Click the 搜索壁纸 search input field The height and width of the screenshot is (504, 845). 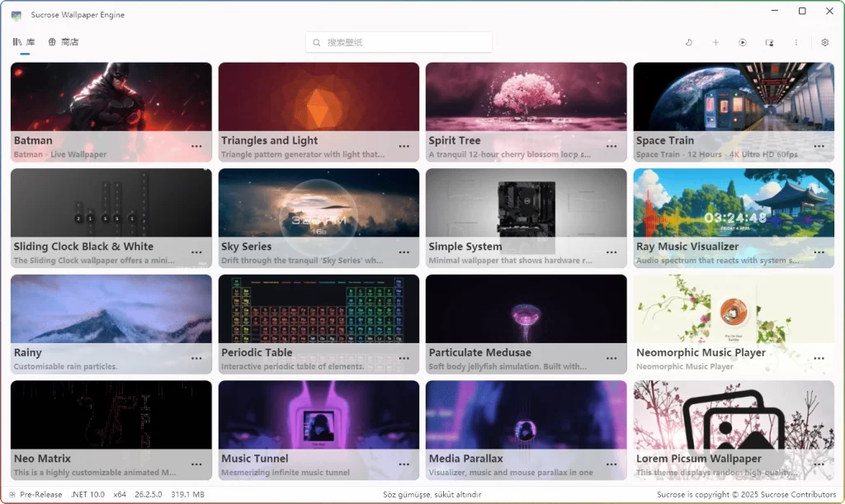[x=388, y=42]
